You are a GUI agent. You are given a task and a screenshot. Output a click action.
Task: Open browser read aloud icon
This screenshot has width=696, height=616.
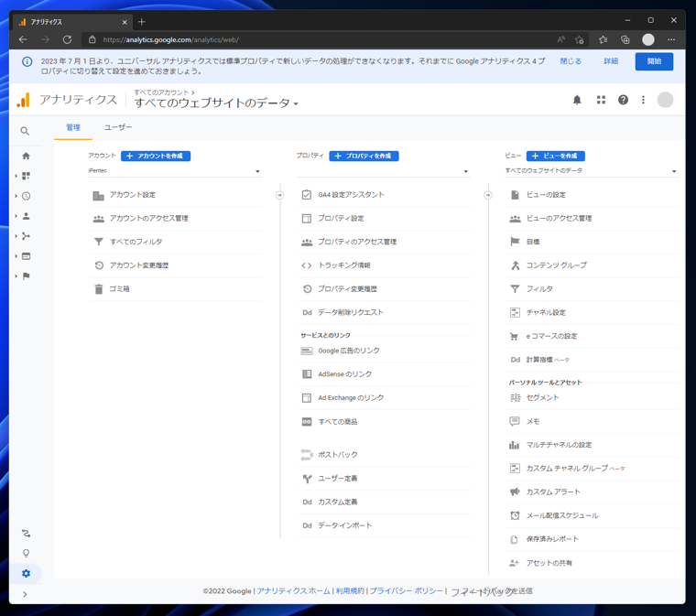tap(561, 39)
